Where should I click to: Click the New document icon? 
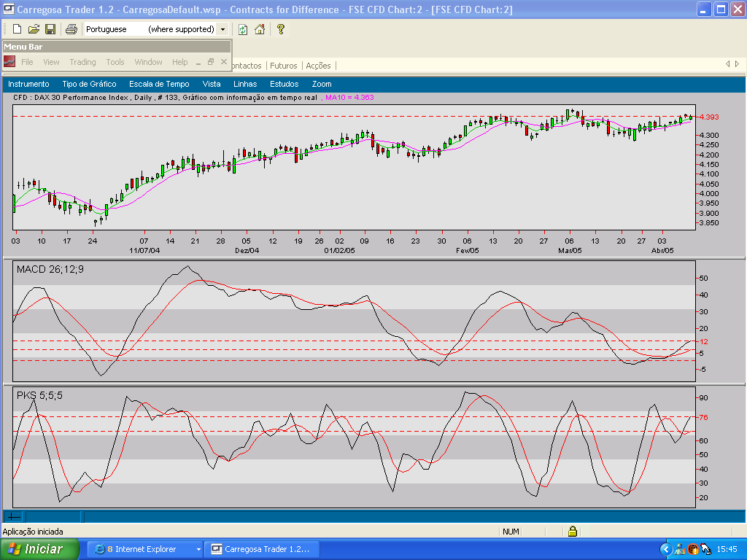tap(17, 29)
